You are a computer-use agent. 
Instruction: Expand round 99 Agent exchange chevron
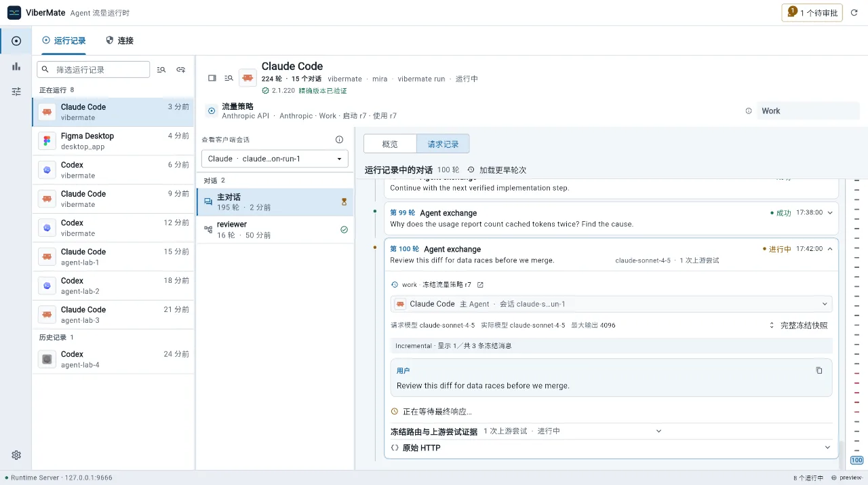(x=830, y=212)
